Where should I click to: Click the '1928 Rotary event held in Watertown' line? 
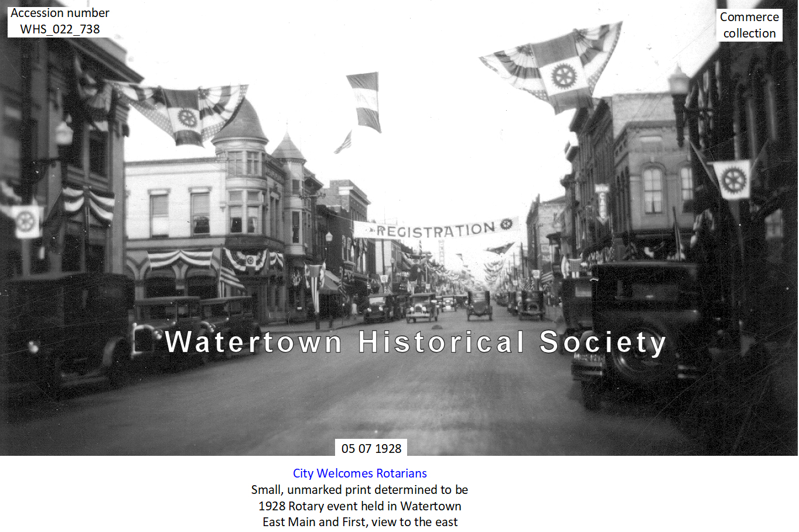point(360,506)
